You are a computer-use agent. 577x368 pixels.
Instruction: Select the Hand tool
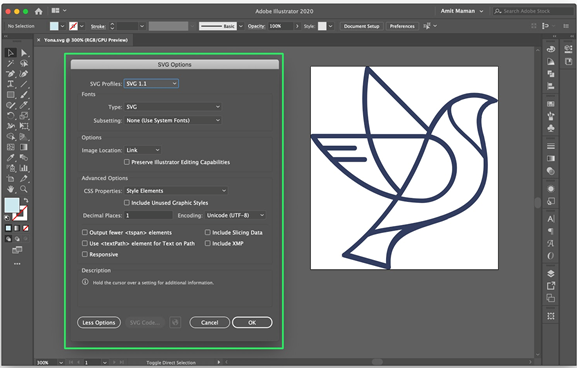pyautogui.click(x=11, y=189)
